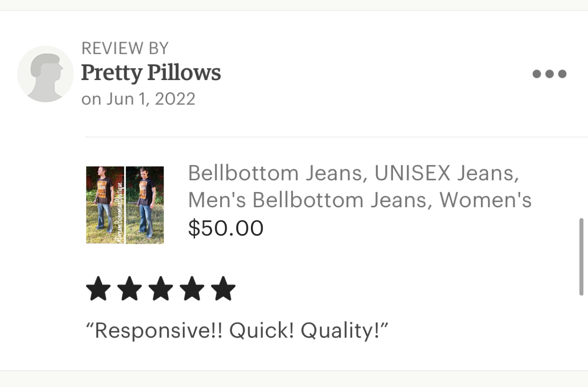Select the third, middle rating star

(161, 289)
